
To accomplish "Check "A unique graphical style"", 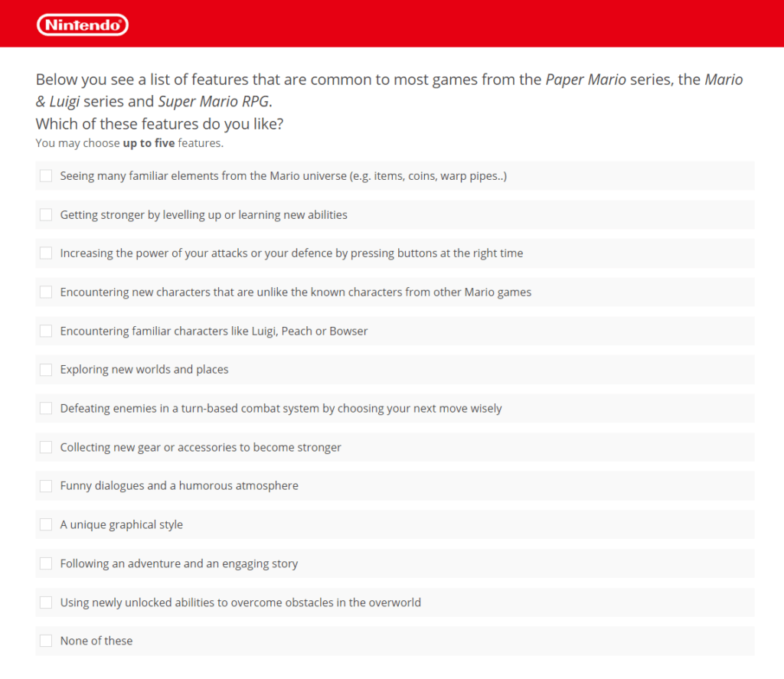I will point(45,524).
